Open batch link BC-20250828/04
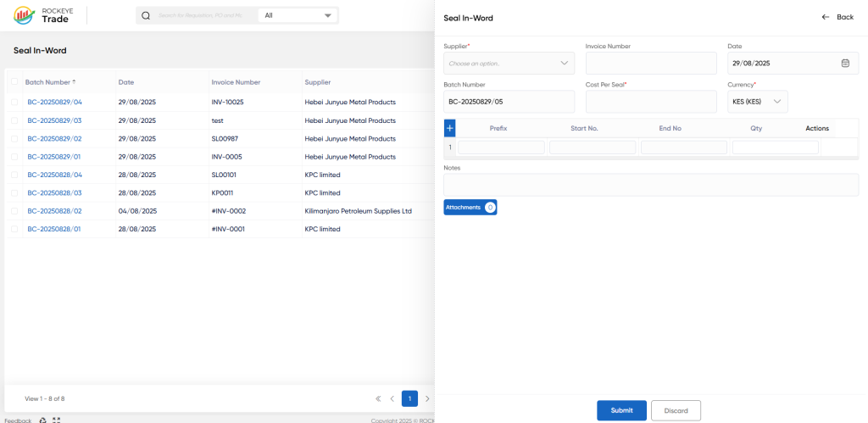 tap(55, 175)
